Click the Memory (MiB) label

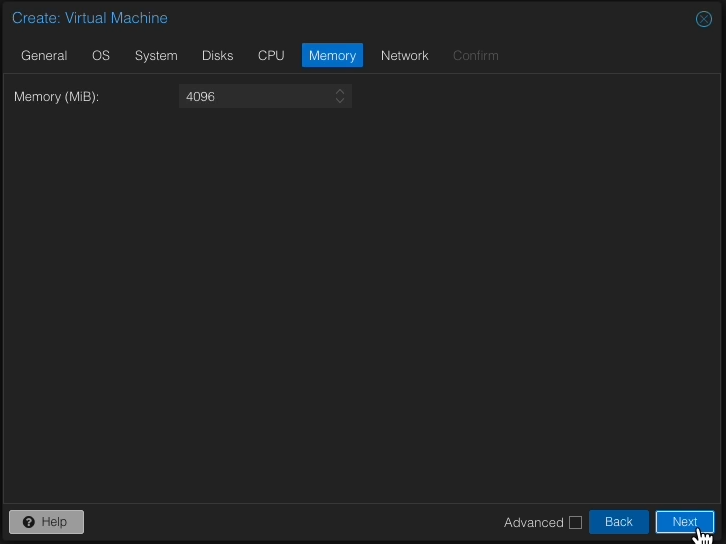tap(56, 96)
